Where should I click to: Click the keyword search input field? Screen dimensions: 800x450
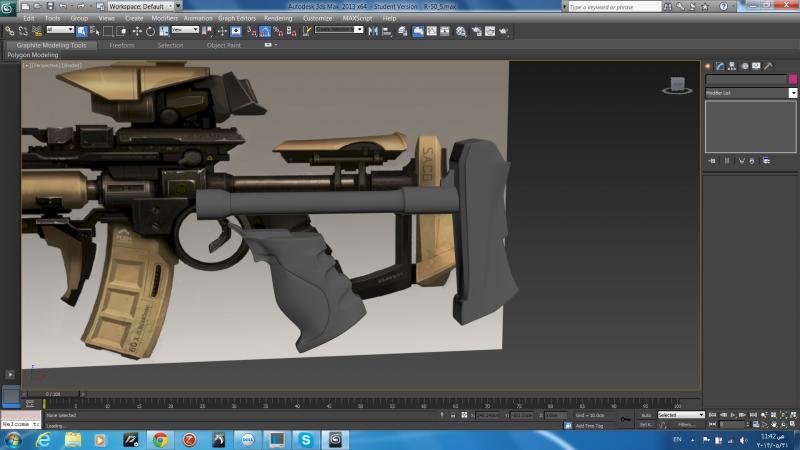614,7
